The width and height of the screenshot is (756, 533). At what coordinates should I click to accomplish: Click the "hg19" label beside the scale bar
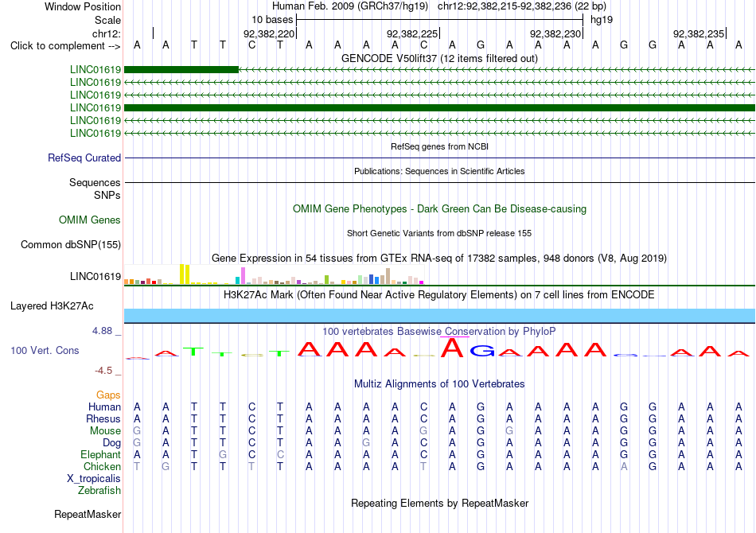[602, 20]
